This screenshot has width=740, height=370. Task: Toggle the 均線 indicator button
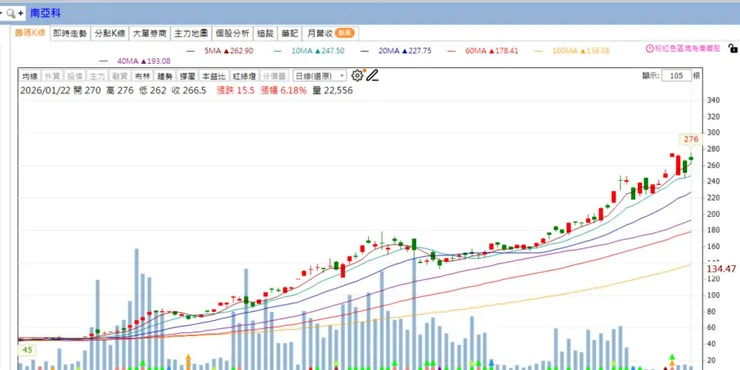[x=30, y=76]
